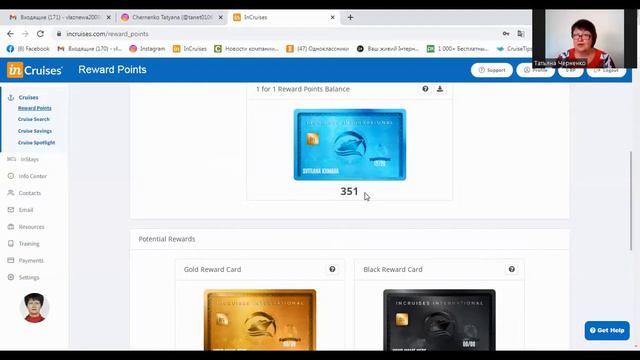640x360 pixels.
Task: Open Cruise Spotlight in sidebar
Action: (x=36, y=143)
